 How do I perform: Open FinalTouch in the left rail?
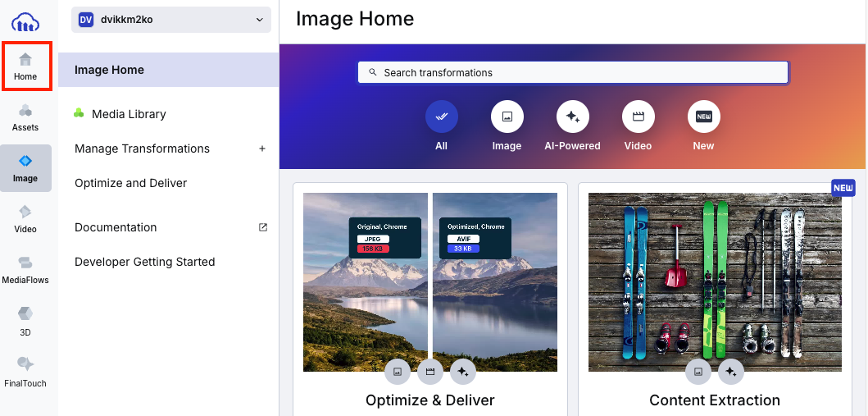[x=25, y=373]
